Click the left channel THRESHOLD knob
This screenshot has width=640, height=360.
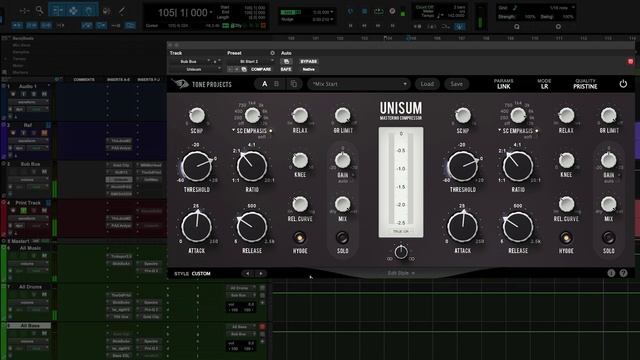(x=196, y=166)
